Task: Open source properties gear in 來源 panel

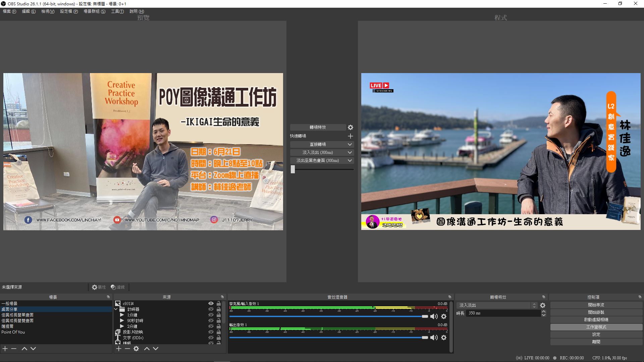Action: (136, 349)
